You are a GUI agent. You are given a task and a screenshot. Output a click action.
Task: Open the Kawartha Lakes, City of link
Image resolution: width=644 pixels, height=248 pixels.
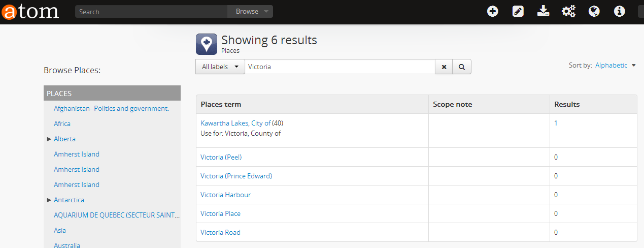(x=235, y=123)
